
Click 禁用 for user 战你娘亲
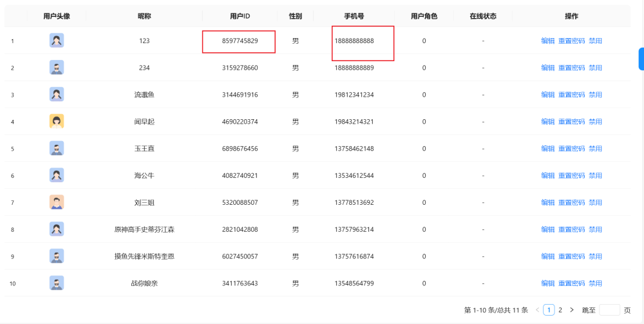coord(595,283)
